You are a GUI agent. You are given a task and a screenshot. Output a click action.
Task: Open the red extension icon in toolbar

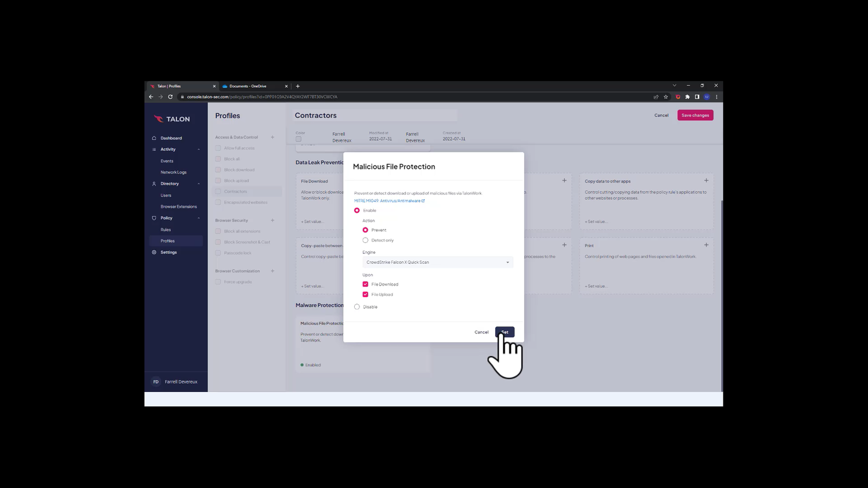[678, 97]
